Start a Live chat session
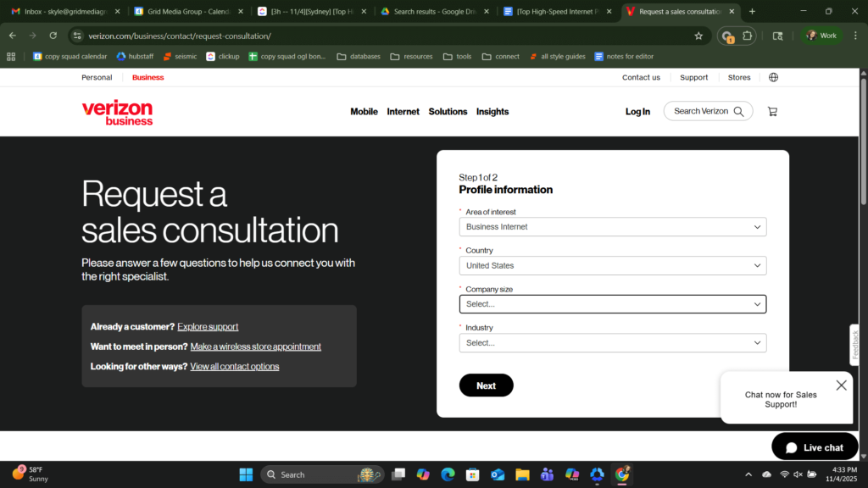 pos(815,447)
